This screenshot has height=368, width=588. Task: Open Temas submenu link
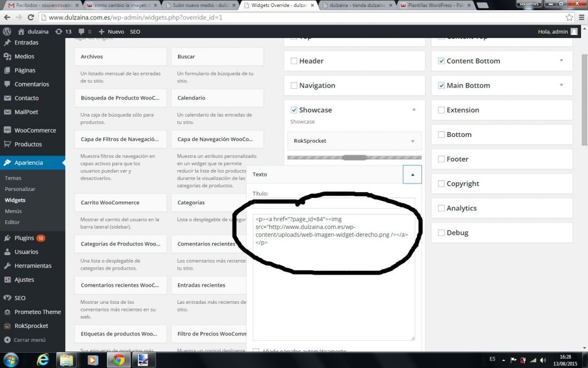13,178
